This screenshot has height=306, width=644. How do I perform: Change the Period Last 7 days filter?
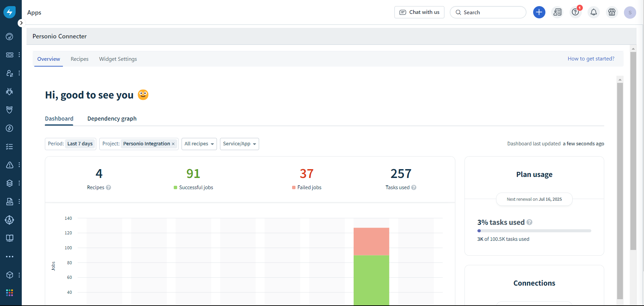click(71, 144)
